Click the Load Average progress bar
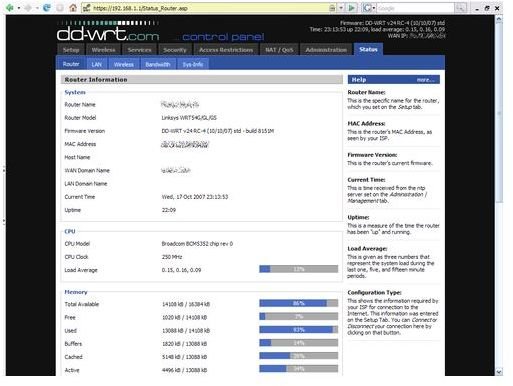Viewport: 513px width, 386px height. pos(298,269)
